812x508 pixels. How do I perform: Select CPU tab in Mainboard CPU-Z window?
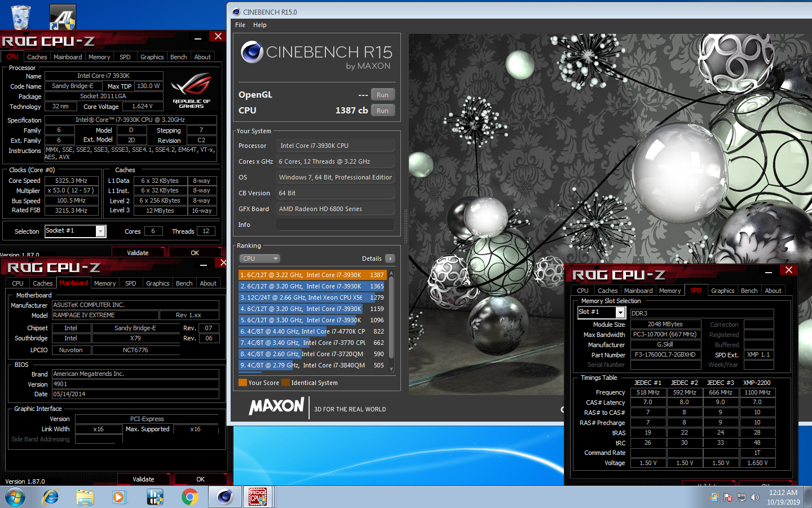tap(18, 283)
